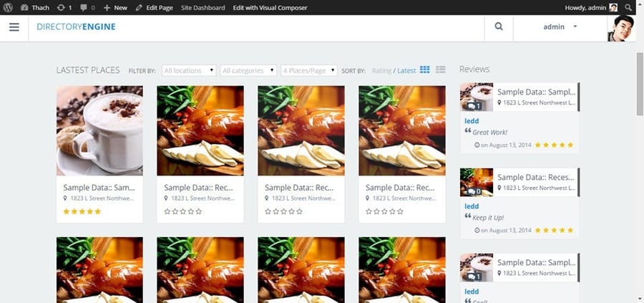
Task: Click empty star rating on last top-row card
Action: click(384, 211)
